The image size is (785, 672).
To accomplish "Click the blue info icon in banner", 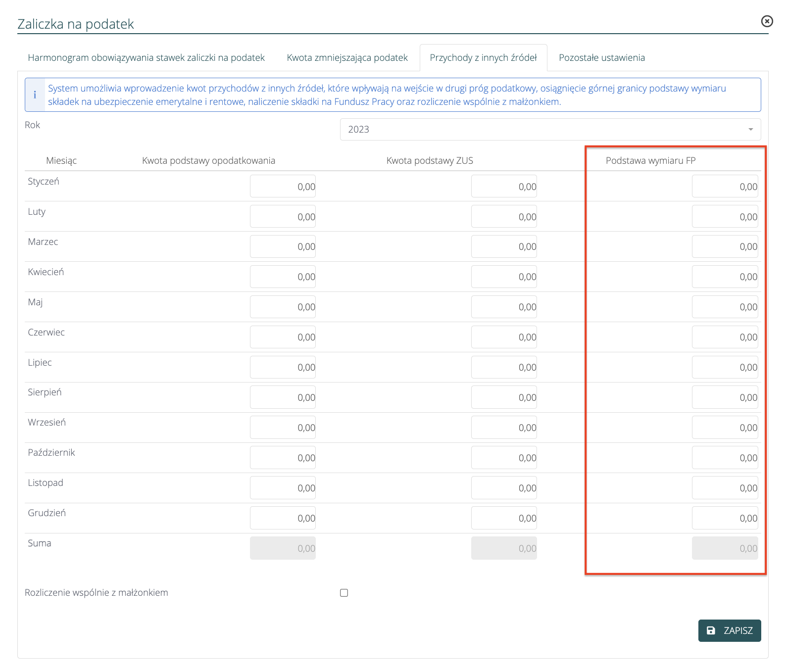I will pyautogui.click(x=35, y=95).
